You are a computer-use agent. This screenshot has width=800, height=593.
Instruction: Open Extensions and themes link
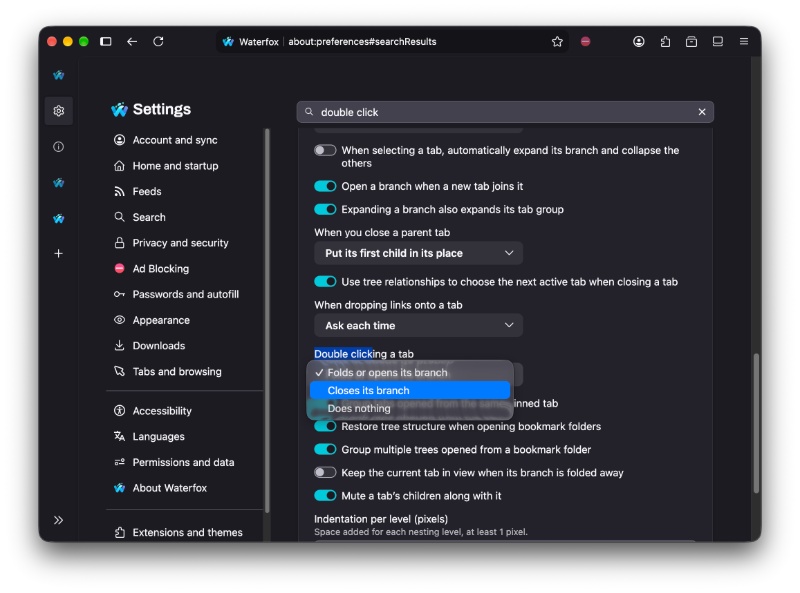179,532
